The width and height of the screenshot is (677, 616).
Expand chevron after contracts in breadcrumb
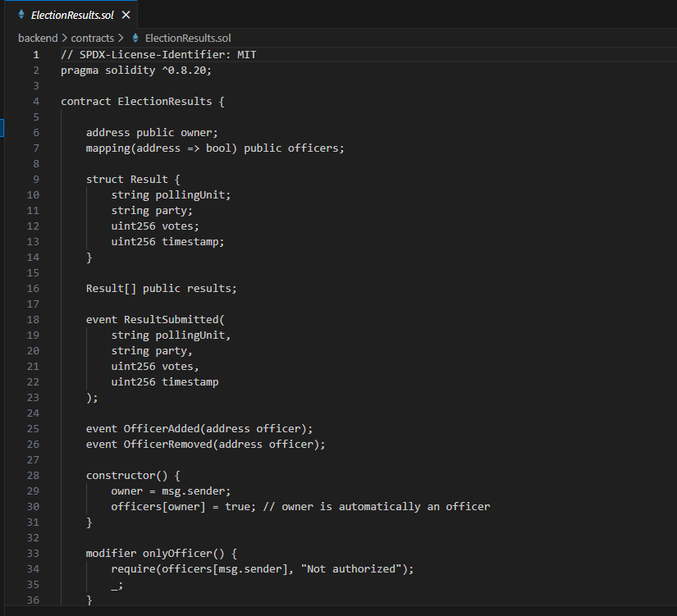click(x=121, y=38)
